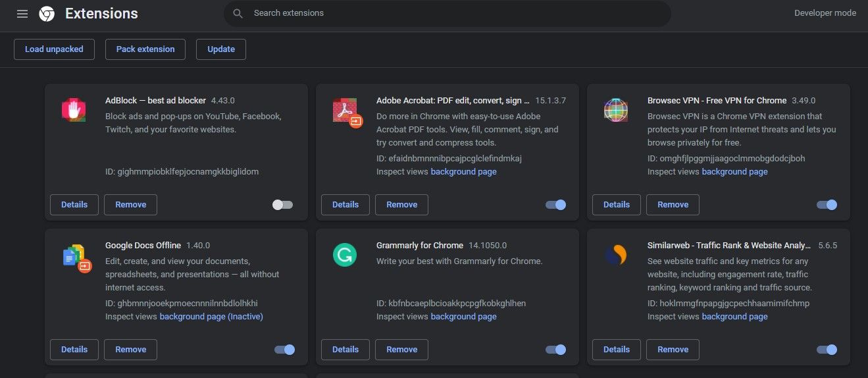Screen dimensions: 868x378
Task: Click Load unpacked button
Action: [x=54, y=49]
